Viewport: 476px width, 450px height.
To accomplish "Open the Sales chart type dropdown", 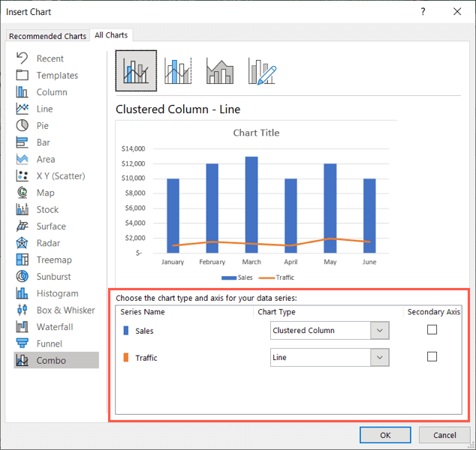I will click(379, 331).
